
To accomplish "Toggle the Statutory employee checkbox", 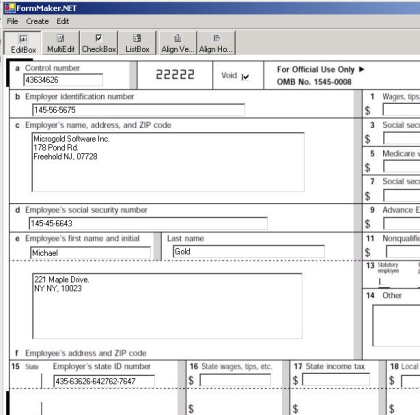I will point(384,283).
